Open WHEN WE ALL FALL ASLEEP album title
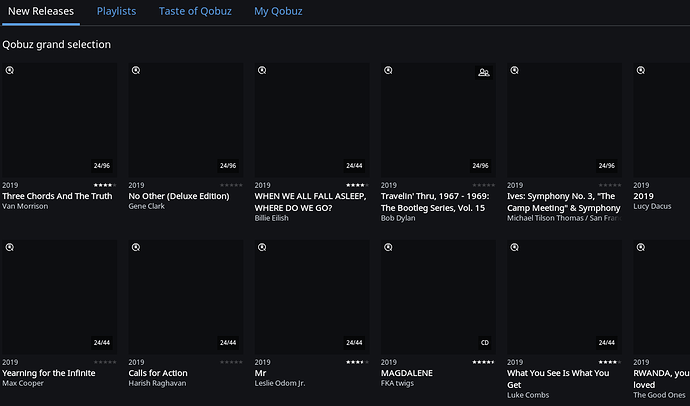The height and width of the screenshot is (406, 690). (310, 202)
